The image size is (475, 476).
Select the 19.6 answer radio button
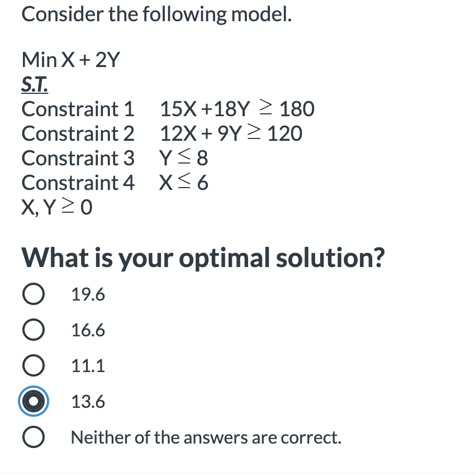coord(34,293)
